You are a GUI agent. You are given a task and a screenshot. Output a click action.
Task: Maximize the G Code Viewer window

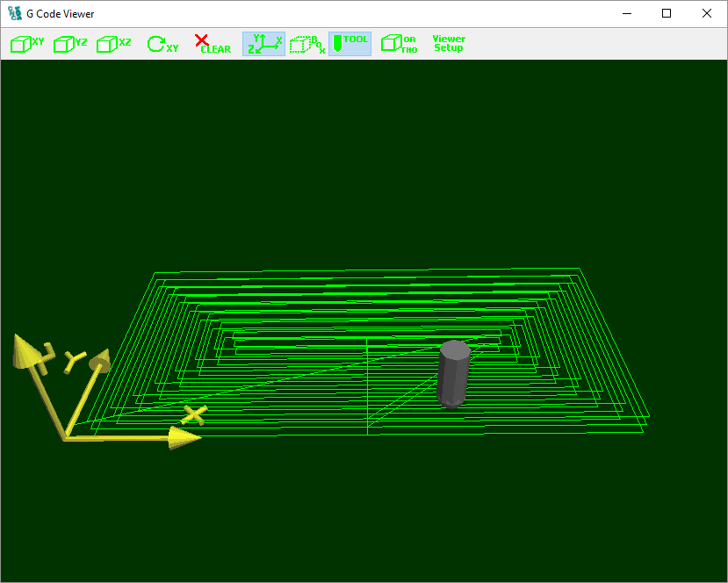667,14
